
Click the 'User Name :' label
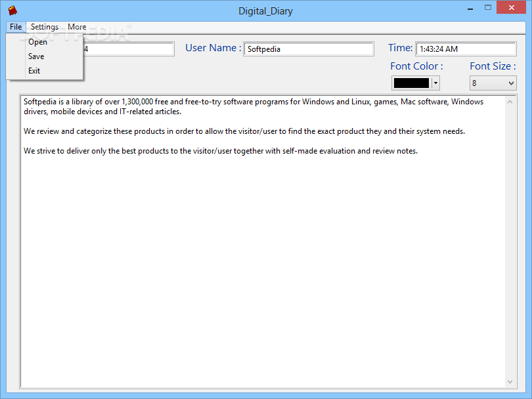(213, 48)
